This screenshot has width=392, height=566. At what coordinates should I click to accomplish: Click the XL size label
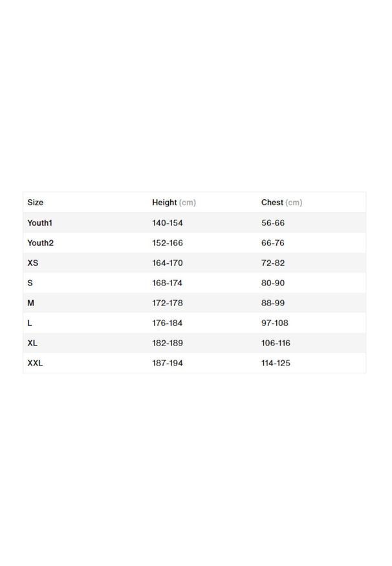[32, 343]
